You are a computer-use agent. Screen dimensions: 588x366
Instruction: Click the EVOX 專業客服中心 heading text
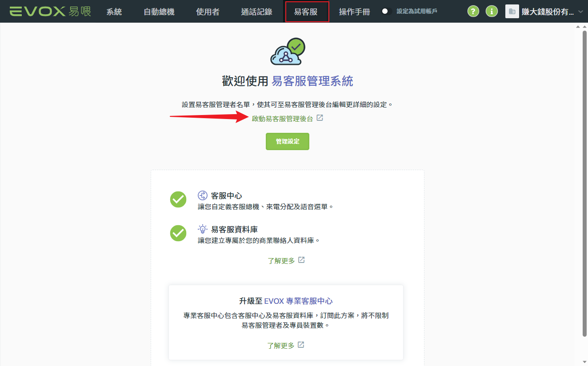298,301
